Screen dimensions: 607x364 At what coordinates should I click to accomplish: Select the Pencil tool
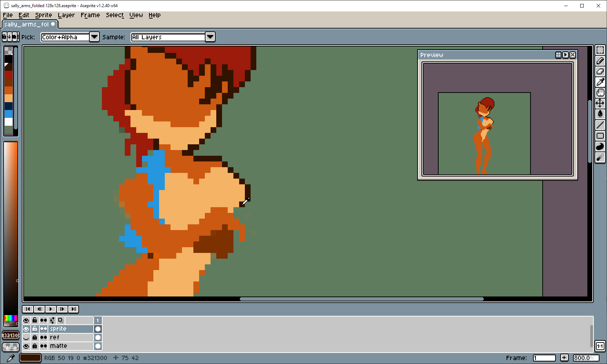pos(601,60)
